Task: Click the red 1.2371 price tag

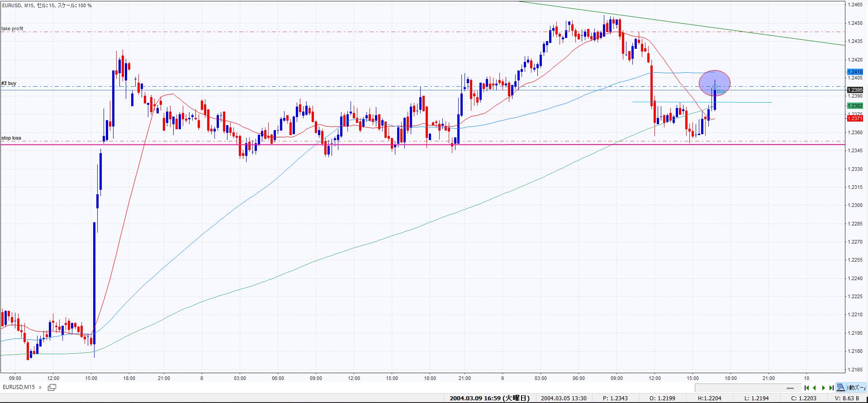Action: (x=854, y=118)
